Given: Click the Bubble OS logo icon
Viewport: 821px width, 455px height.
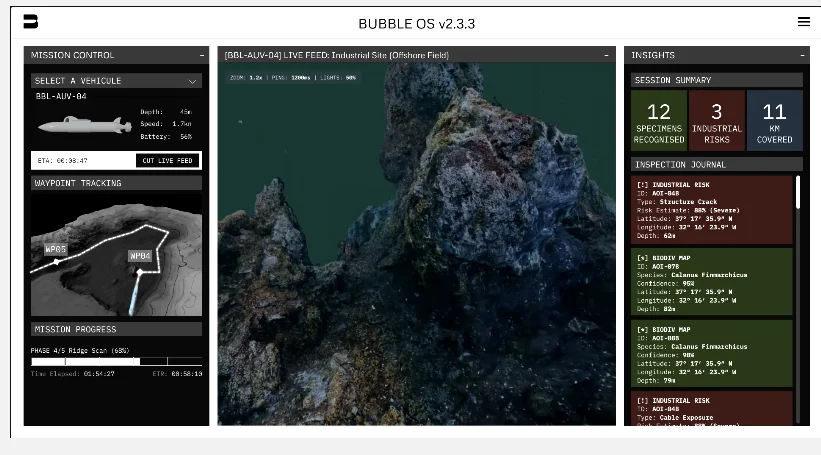Looking at the screenshot, I should point(31,22).
